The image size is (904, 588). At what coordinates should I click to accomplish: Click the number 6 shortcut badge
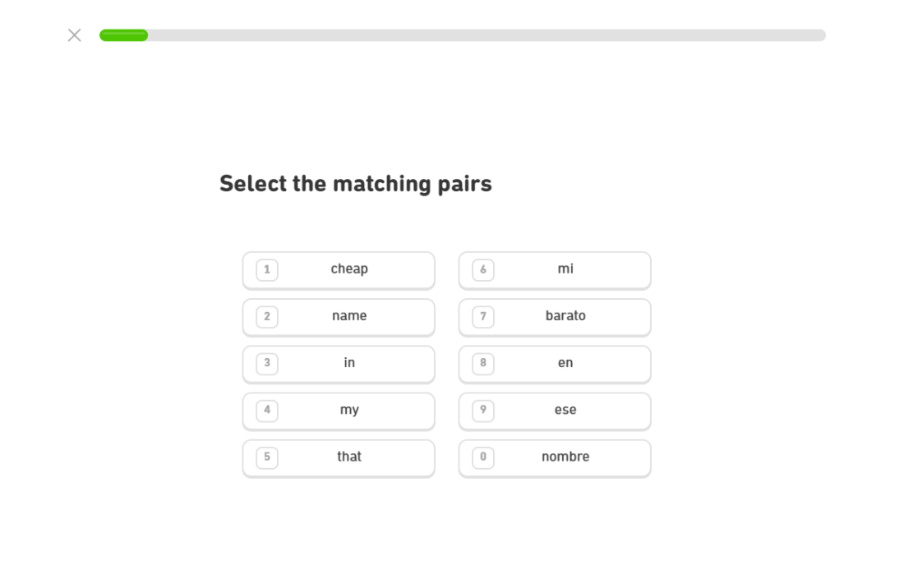click(483, 269)
